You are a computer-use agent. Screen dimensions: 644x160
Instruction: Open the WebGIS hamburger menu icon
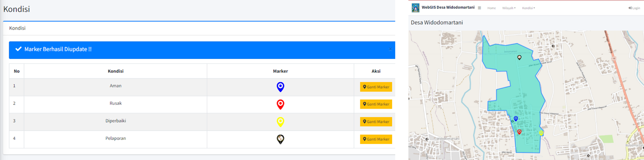point(479,8)
